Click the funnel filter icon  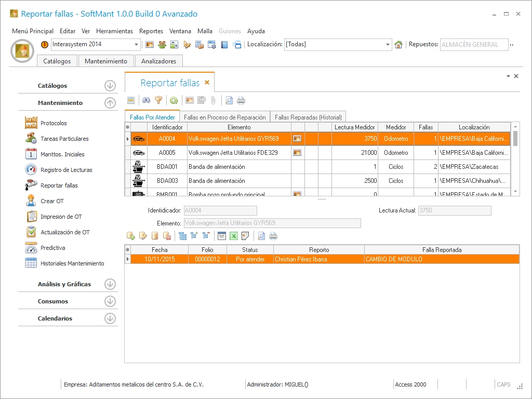(158, 100)
